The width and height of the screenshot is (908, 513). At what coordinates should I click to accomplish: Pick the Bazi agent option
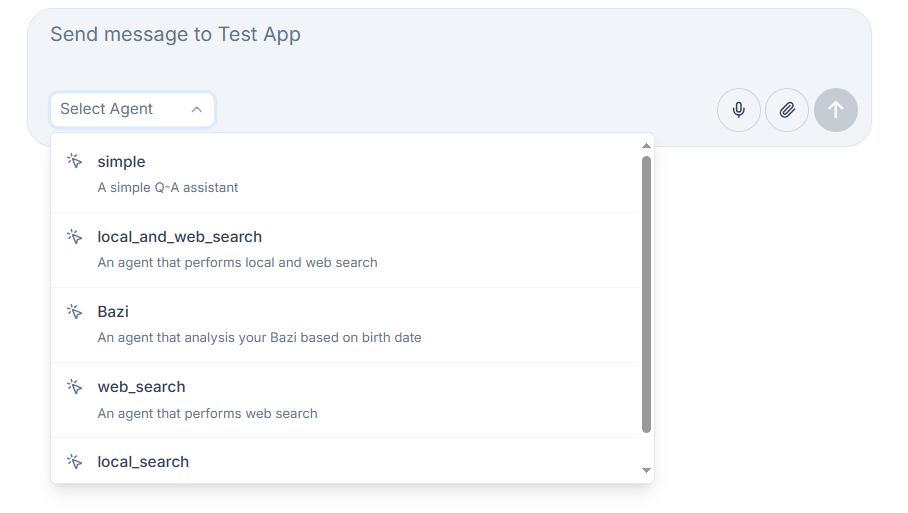[113, 312]
